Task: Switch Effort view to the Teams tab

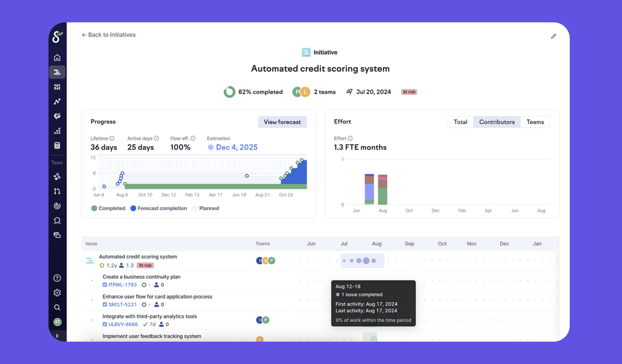Action: [536, 122]
